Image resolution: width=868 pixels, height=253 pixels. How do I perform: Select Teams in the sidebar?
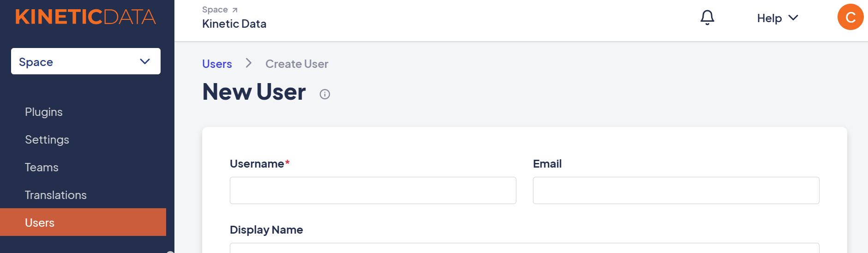coord(42,167)
